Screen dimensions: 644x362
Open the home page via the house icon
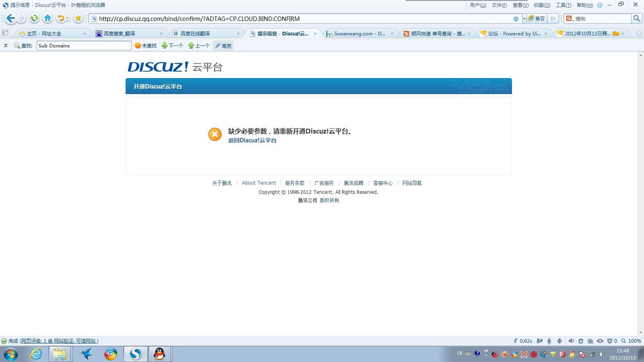coord(47,18)
